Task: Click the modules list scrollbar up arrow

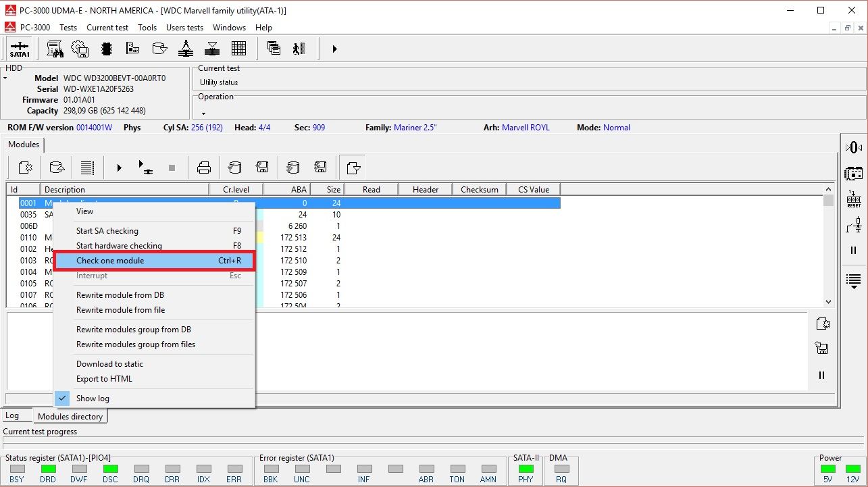Action: point(829,190)
